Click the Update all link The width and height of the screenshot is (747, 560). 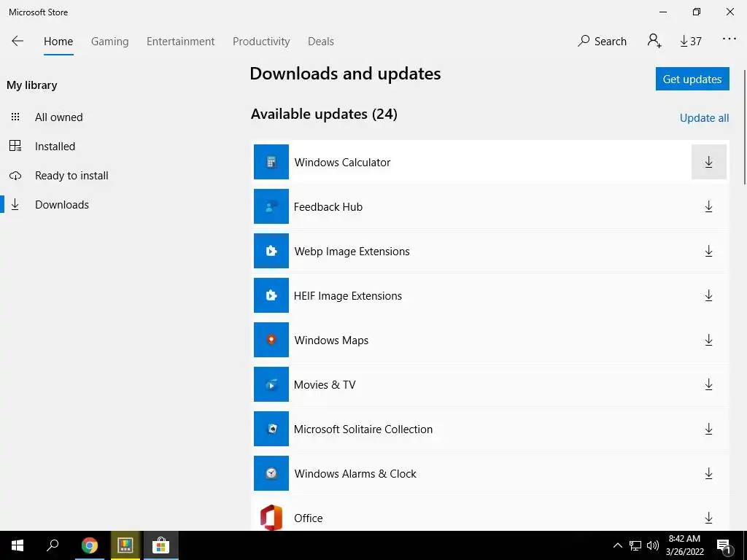[x=704, y=117]
